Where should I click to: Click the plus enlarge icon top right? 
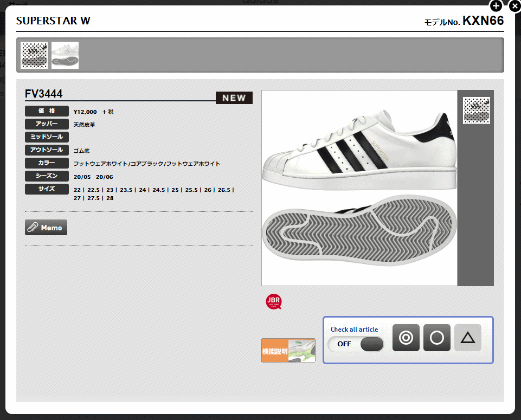coord(496,6)
